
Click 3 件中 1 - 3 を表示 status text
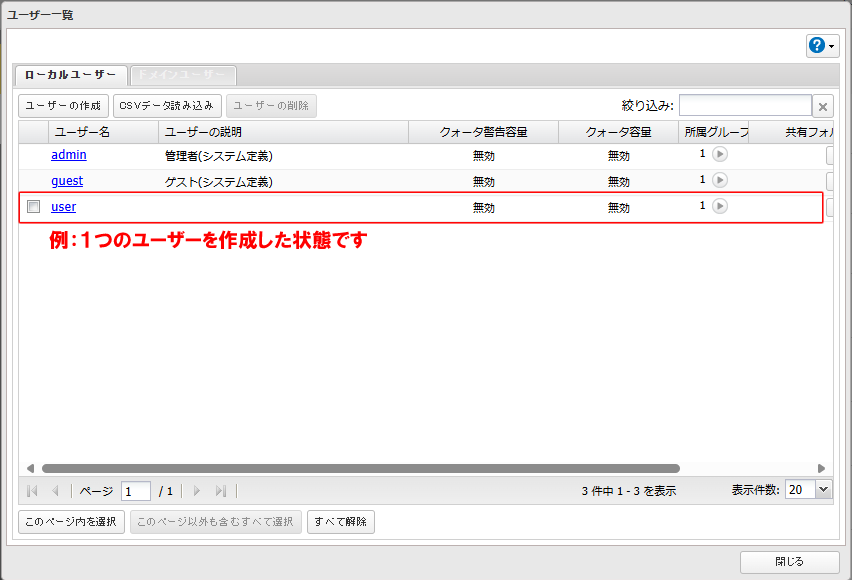tap(629, 491)
